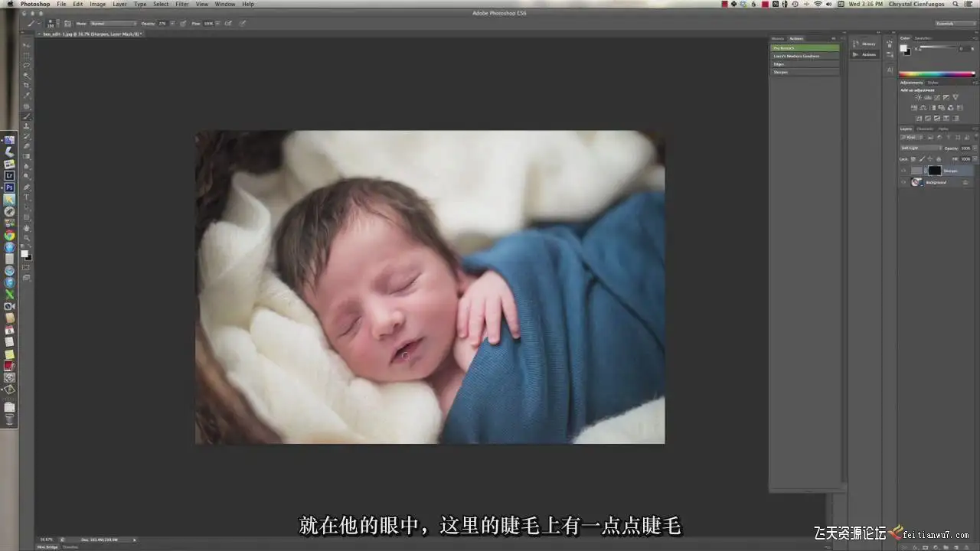Run the Pre Retouch action

[x=805, y=48]
